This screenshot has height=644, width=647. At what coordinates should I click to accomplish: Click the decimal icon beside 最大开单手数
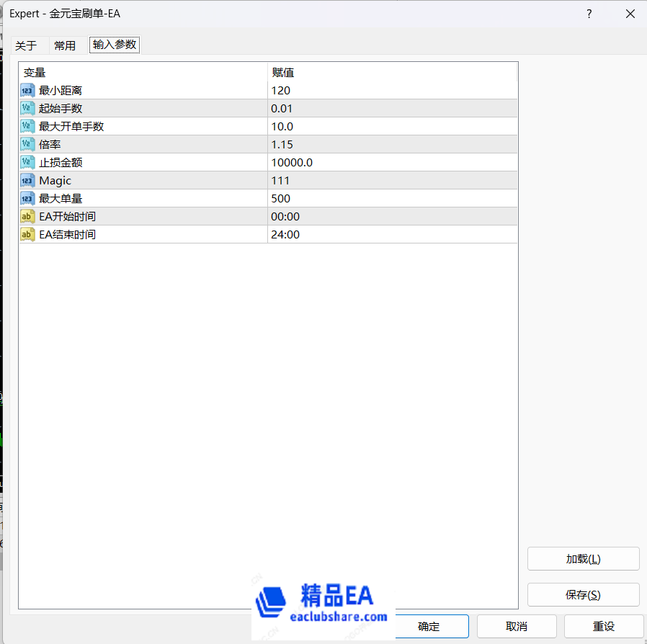click(x=27, y=126)
